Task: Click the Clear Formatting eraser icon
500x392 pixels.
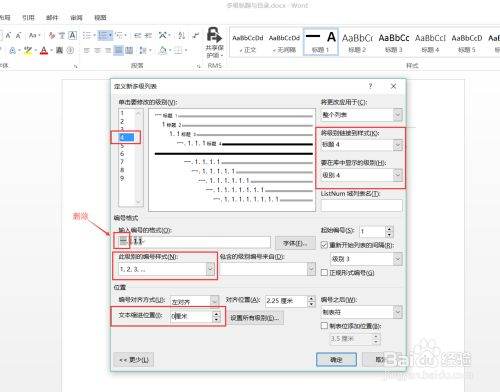Action: coord(52,35)
